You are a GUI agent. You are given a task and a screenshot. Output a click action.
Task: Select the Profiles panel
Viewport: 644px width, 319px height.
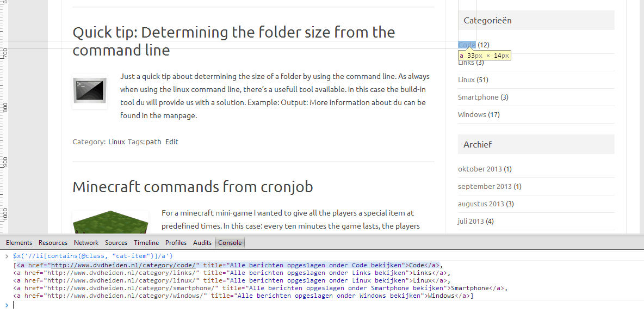click(x=176, y=243)
